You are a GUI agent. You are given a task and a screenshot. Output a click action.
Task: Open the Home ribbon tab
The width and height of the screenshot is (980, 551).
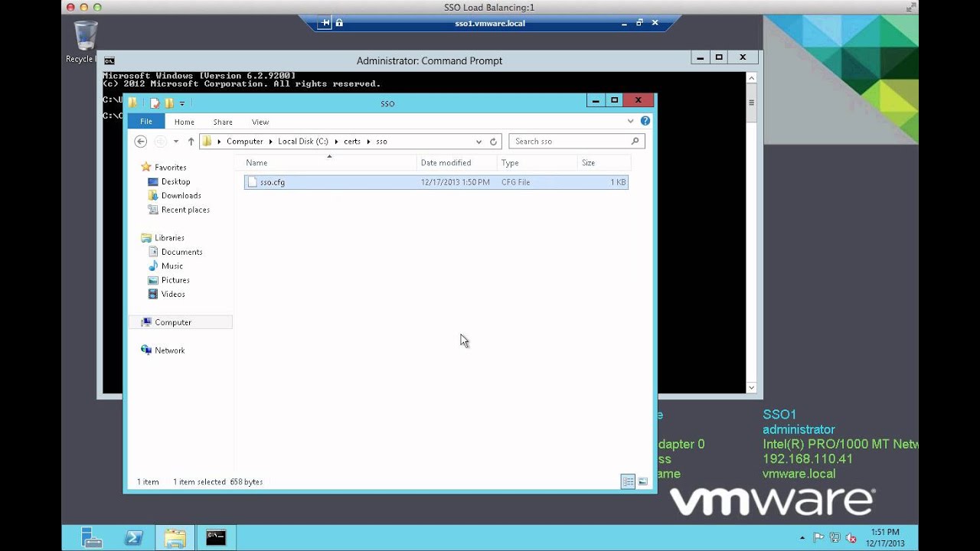(184, 122)
